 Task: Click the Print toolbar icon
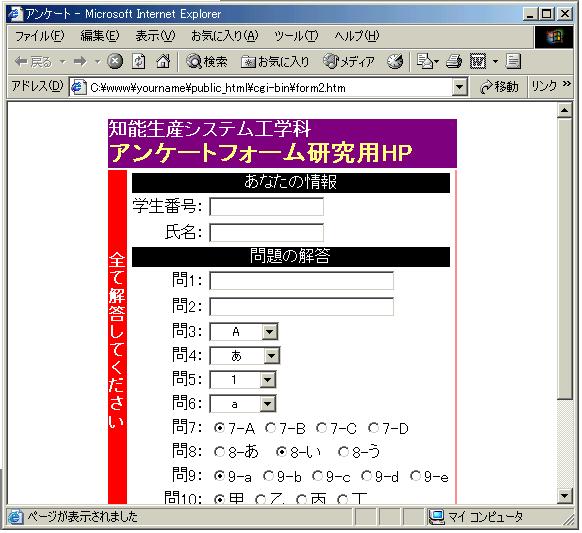coord(454,61)
